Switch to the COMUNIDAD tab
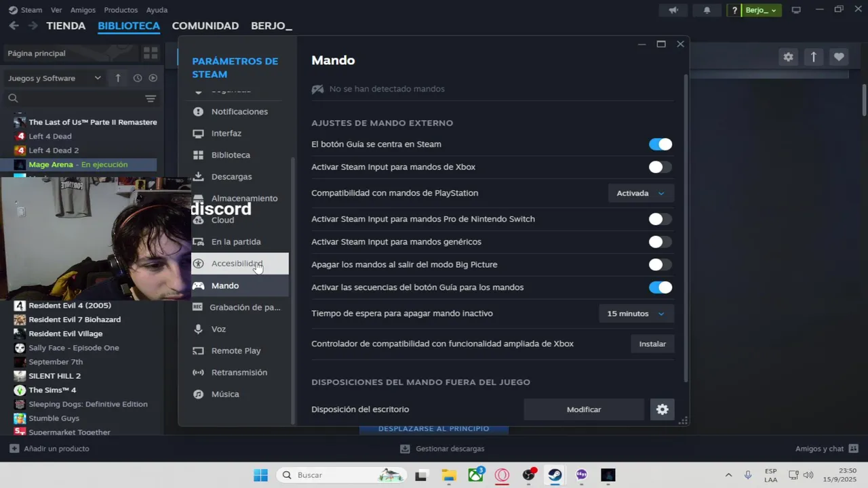The image size is (868, 488). coord(205,26)
